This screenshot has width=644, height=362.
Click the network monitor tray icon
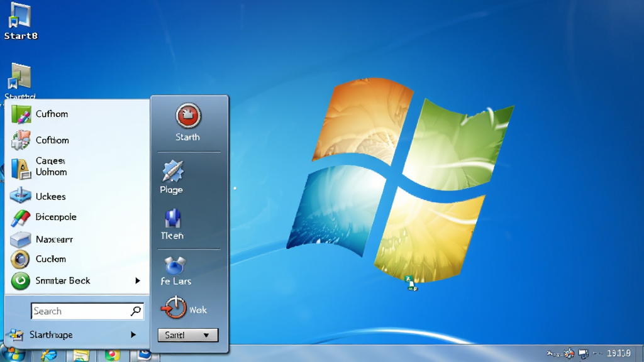(583, 353)
